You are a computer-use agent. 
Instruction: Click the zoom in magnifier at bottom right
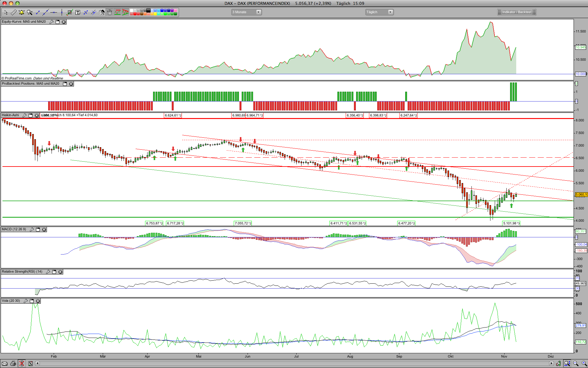tap(584, 363)
